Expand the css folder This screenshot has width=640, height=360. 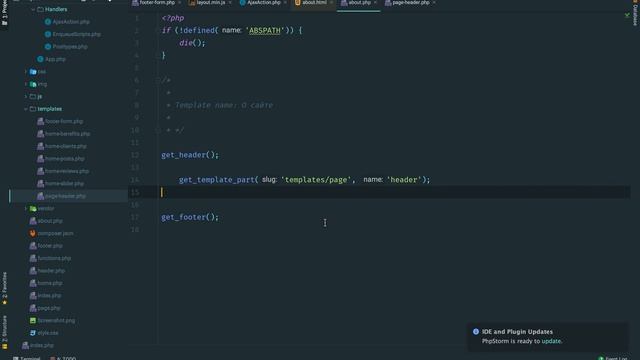pos(26,72)
